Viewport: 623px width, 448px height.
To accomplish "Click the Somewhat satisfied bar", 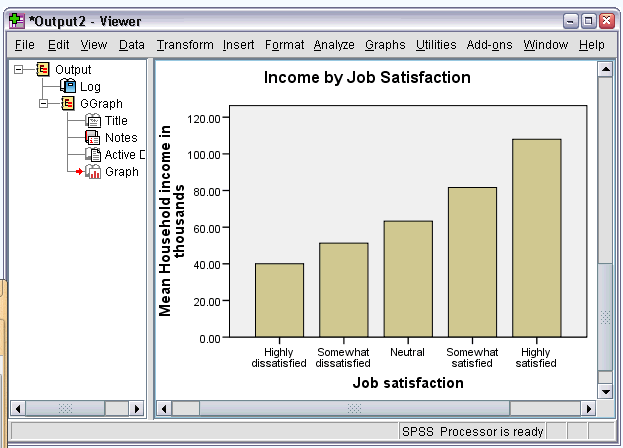I will pyautogui.click(x=472, y=262).
